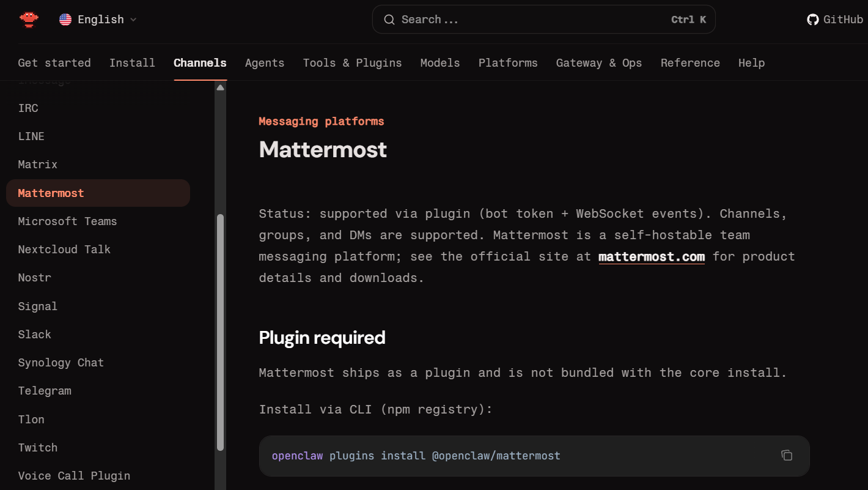Viewport: 868px width, 490px height.
Task: Click the Messaging platforms breadcrumb
Action: point(322,121)
